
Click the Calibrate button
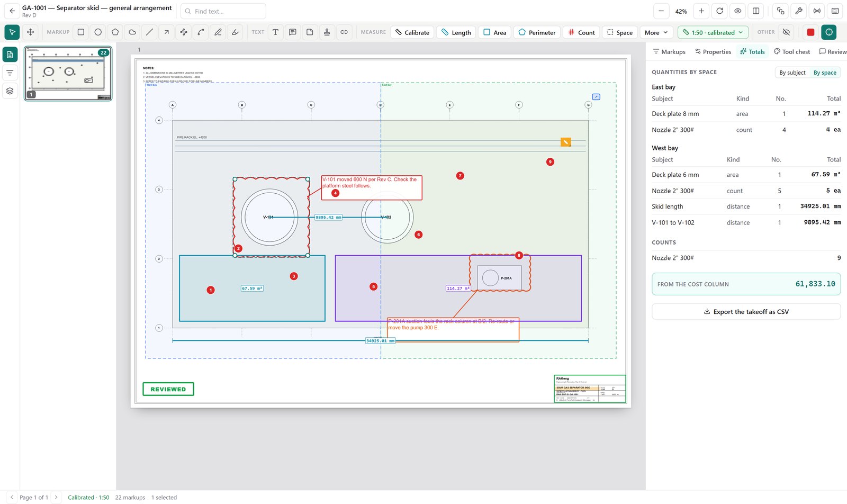tap(412, 32)
